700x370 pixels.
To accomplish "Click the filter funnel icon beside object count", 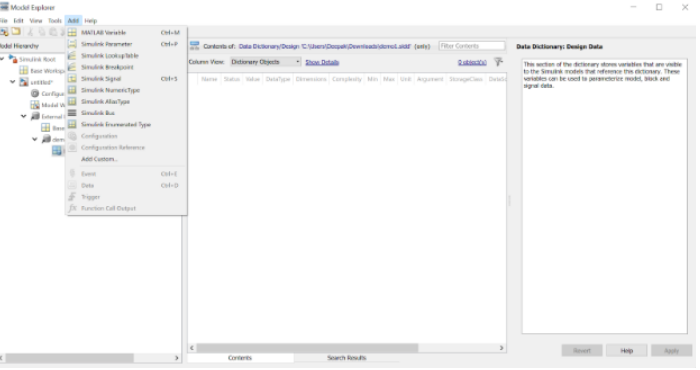I will coord(499,62).
